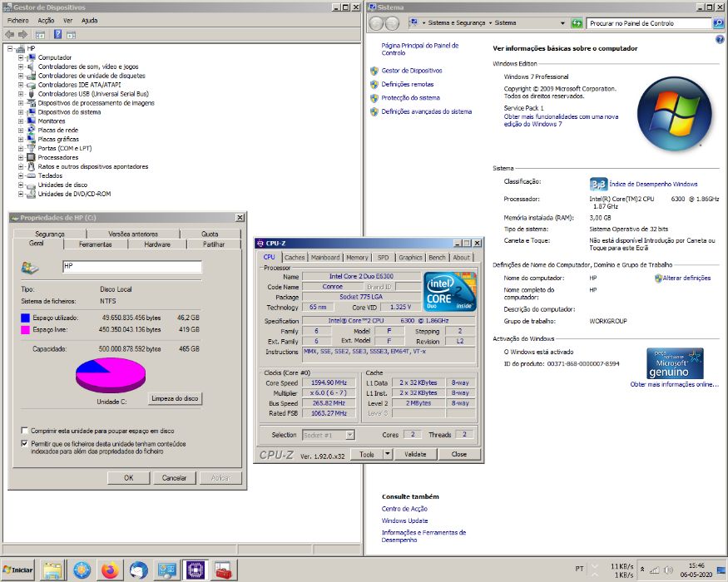Click the Monitores device icon
Viewport: 728px width, 582px height.
[31, 121]
